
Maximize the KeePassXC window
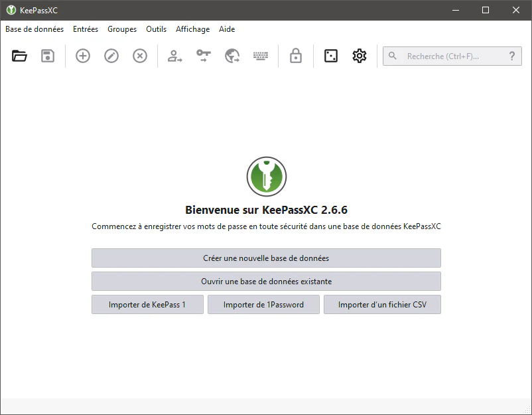(486, 10)
